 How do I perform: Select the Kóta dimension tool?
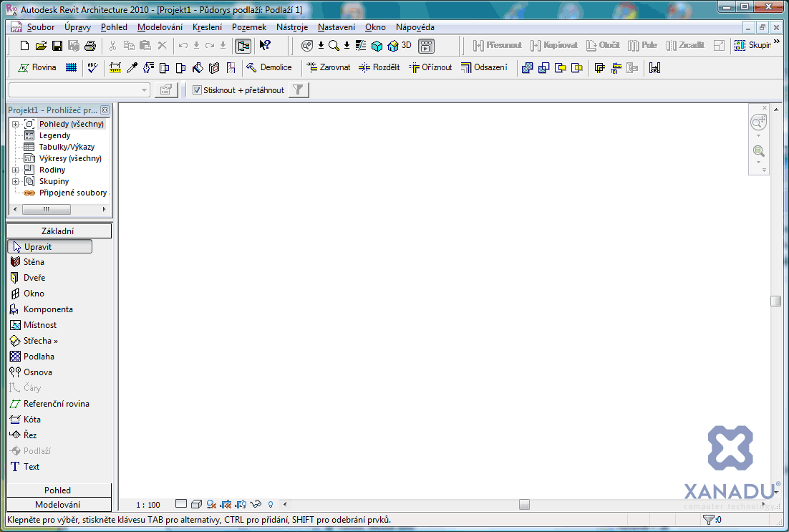pos(25,420)
